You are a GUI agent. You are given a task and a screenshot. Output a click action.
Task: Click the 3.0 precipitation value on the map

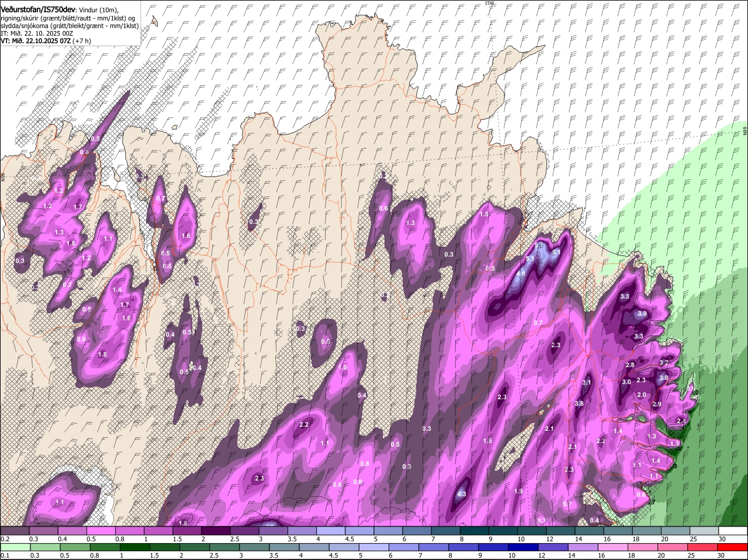626,382
